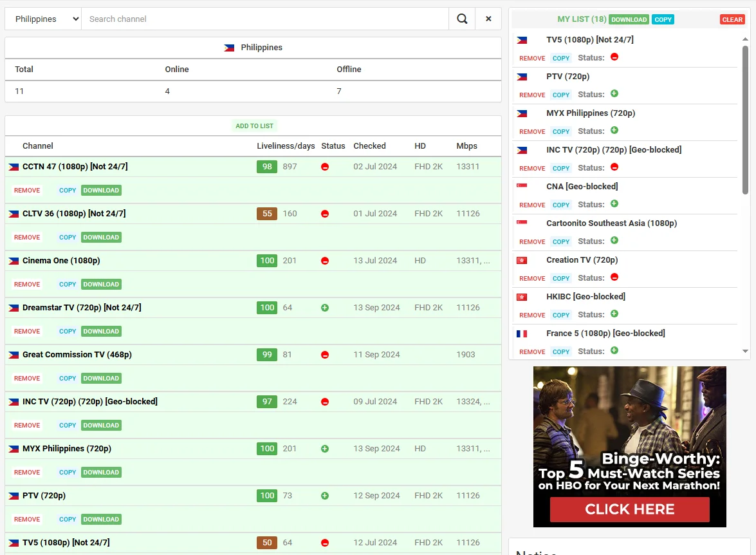Click the search magnifier icon
756x555 pixels.
point(462,19)
